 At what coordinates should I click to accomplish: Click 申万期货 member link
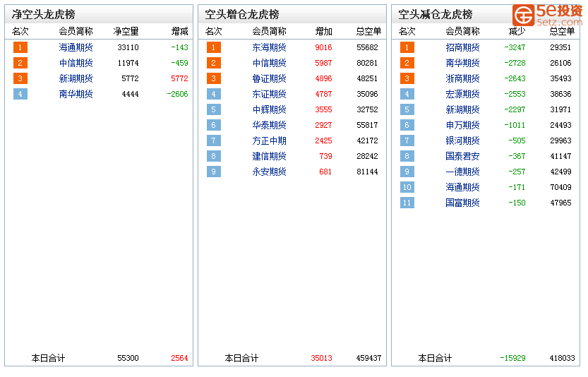[462, 125]
